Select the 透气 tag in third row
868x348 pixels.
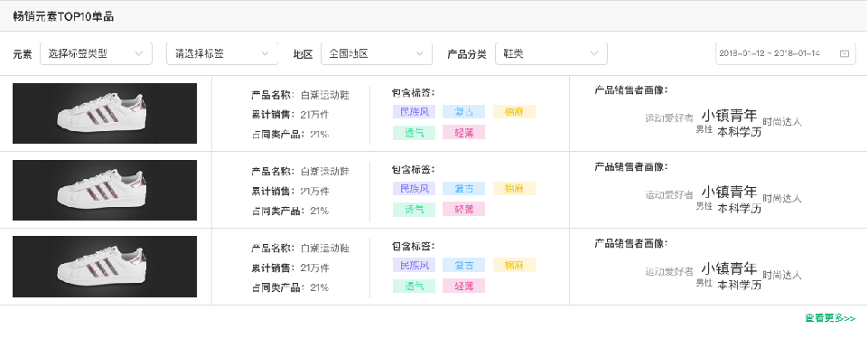414,286
